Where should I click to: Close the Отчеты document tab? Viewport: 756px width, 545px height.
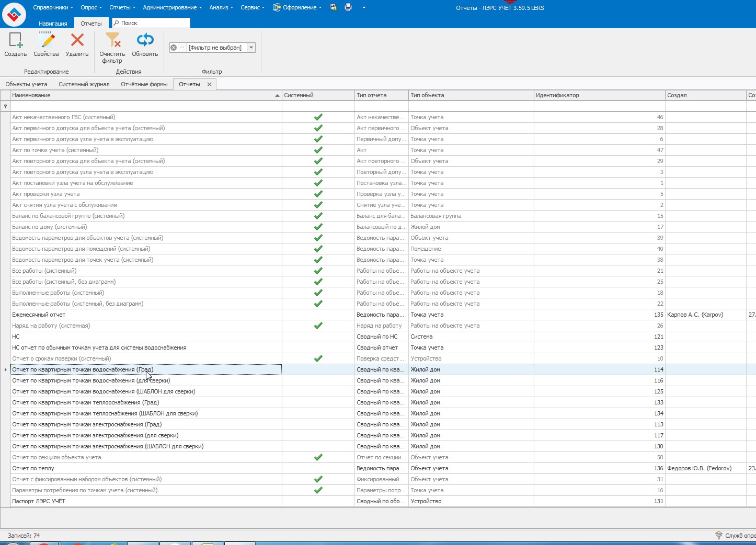[x=209, y=84]
